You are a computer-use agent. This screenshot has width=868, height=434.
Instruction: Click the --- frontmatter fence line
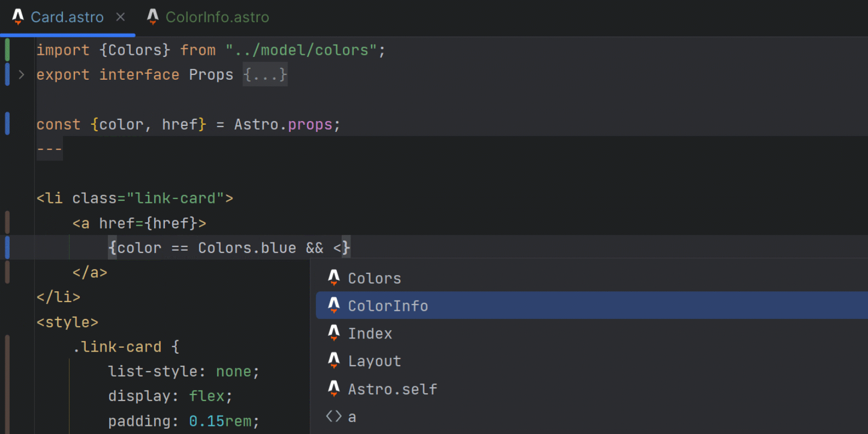[49, 149]
